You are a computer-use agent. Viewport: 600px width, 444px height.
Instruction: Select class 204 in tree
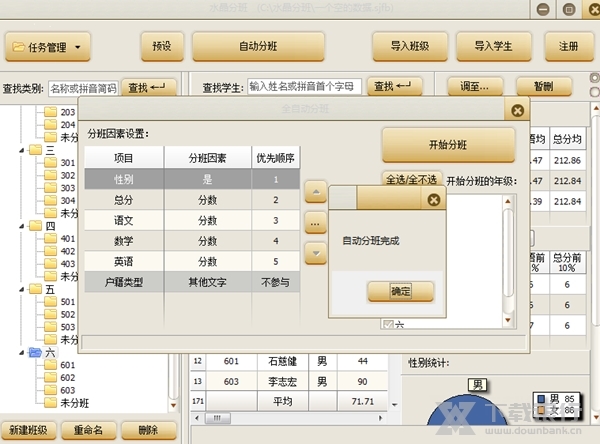[x=68, y=125]
